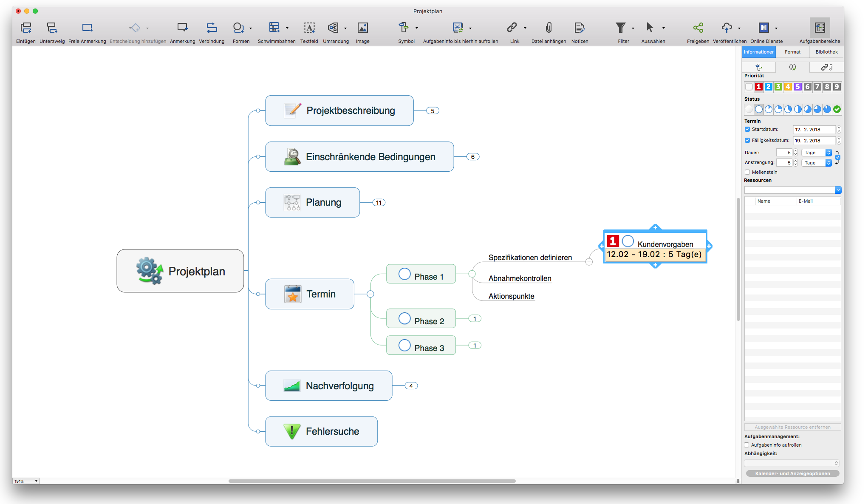Open the Symbol tool
The image size is (868, 504).
click(404, 28)
